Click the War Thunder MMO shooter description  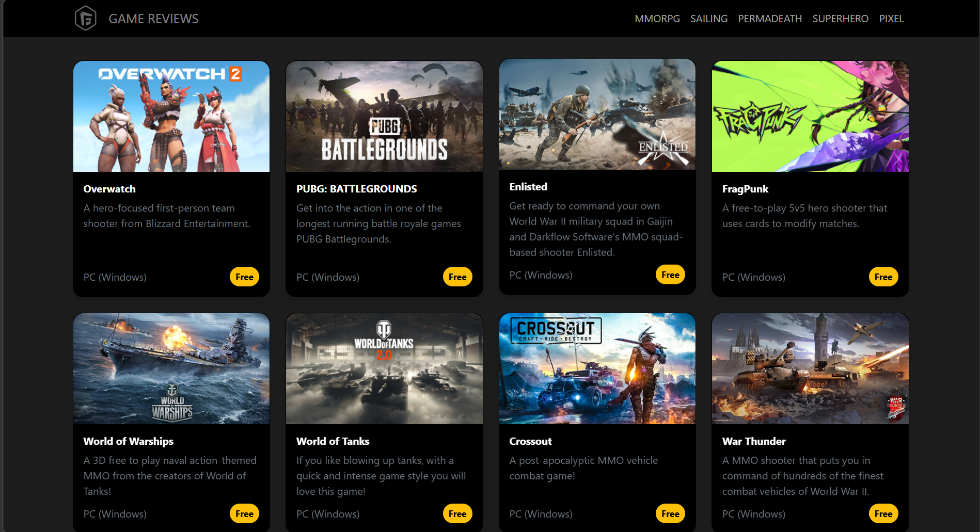[803, 476]
